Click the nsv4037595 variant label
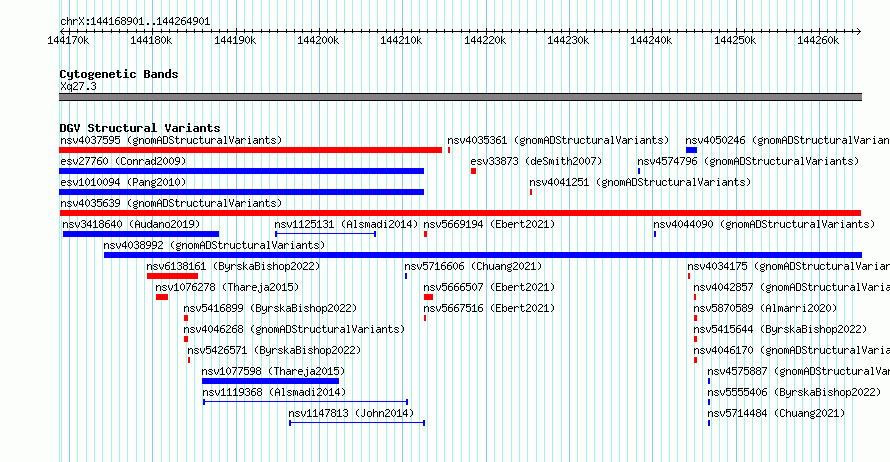Image resolution: width=890 pixels, height=462 pixels. pyautogui.click(x=171, y=140)
